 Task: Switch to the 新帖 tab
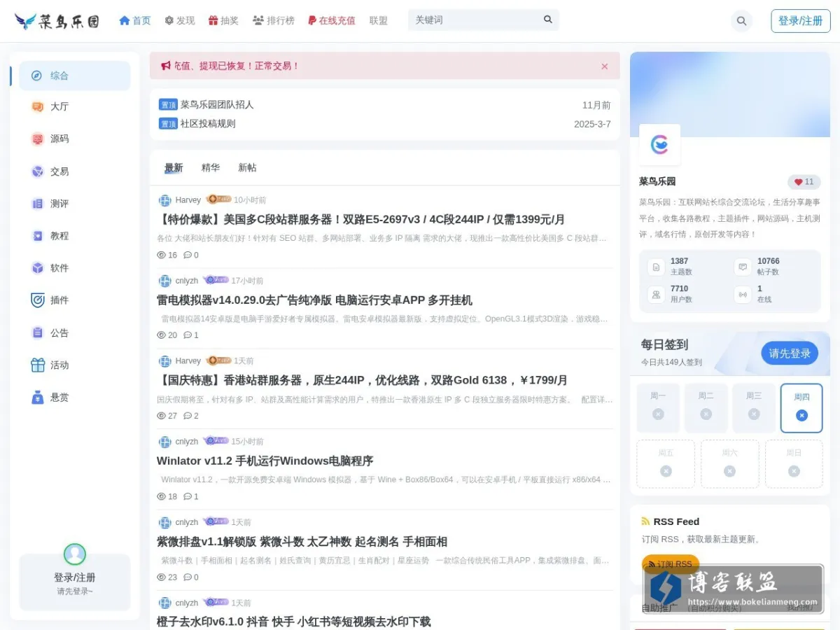pyautogui.click(x=247, y=168)
